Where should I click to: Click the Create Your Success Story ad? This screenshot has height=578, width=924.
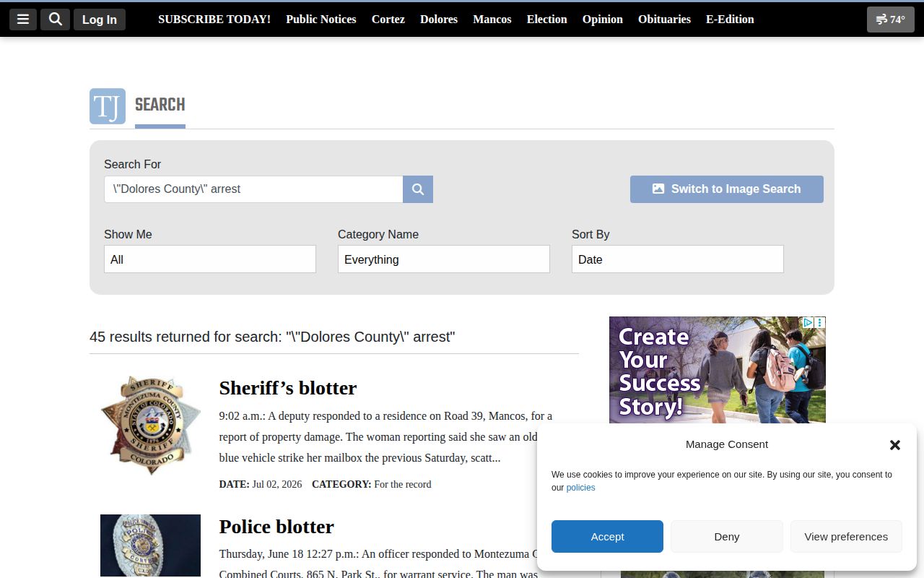(x=718, y=370)
